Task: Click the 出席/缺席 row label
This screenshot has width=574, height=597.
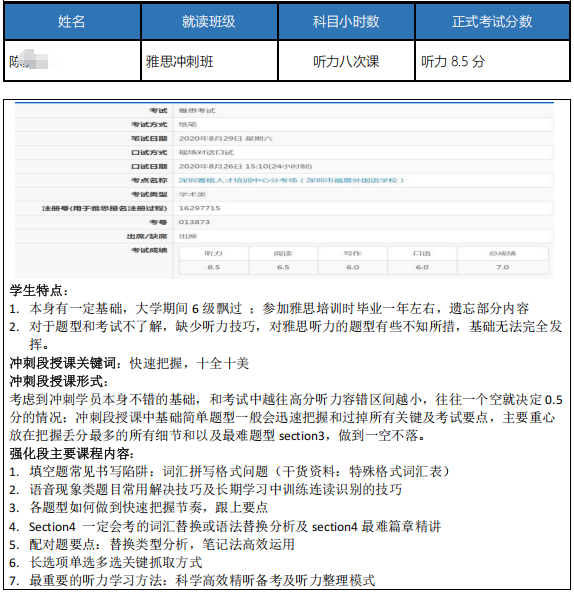Action: (x=147, y=236)
